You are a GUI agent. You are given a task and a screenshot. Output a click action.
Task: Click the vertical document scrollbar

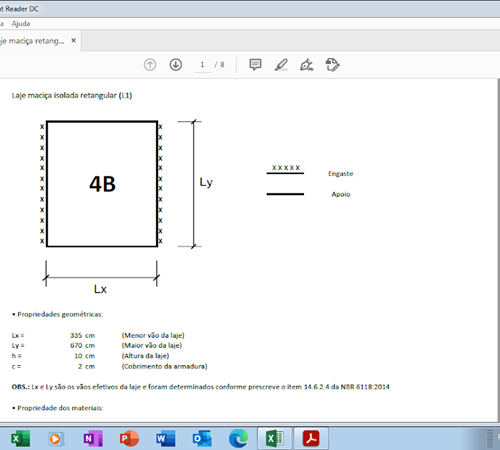pyautogui.click(x=498, y=250)
